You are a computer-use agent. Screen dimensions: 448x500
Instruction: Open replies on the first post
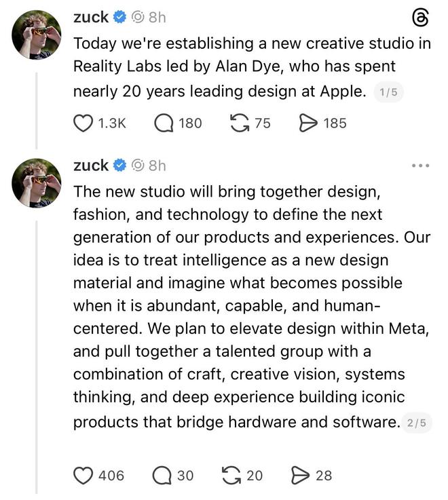pos(164,123)
